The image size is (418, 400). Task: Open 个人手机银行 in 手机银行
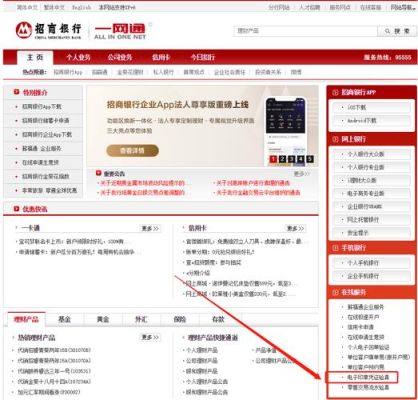click(x=371, y=263)
